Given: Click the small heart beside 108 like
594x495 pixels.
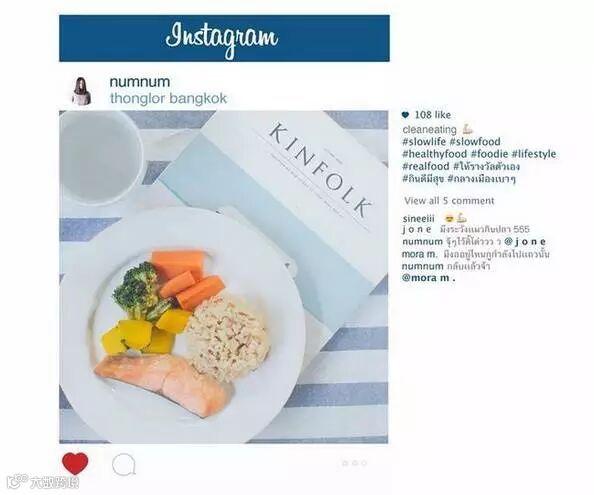Looking at the screenshot, I should pyautogui.click(x=405, y=115).
